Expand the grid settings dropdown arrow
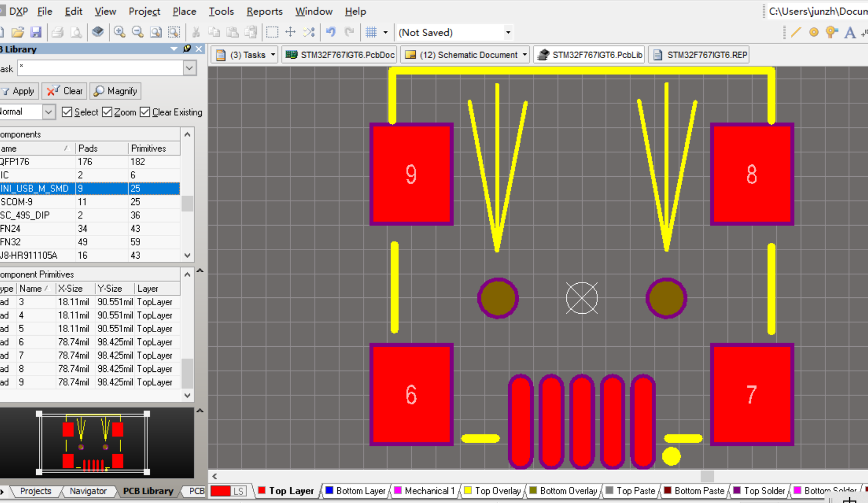868x503 pixels. click(385, 33)
